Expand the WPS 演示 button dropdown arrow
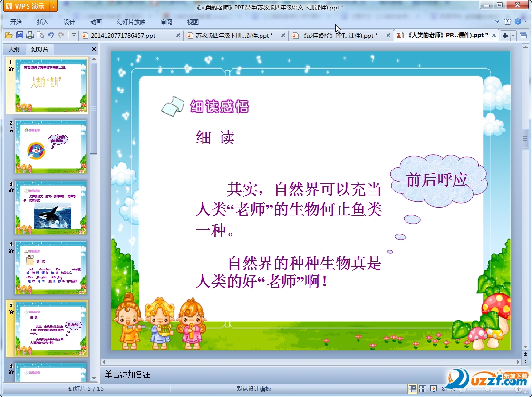This screenshot has height=397, width=532. click(53, 6)
